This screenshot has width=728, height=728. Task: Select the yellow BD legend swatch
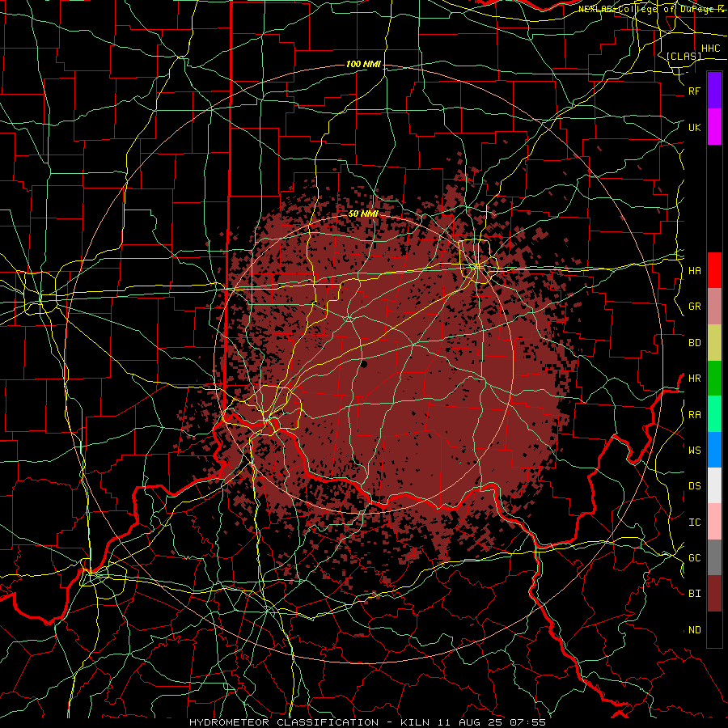(714, 342)
